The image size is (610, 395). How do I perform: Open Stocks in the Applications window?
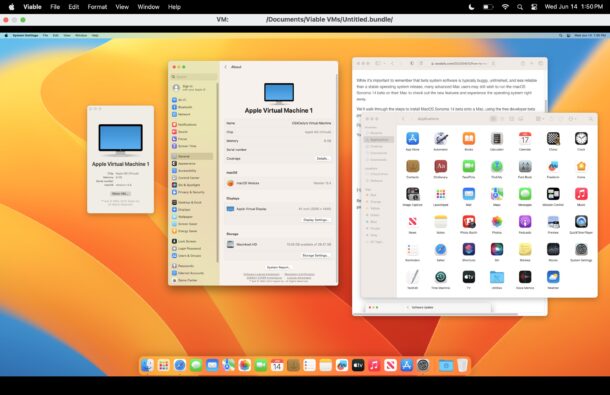tap(553, 249)
